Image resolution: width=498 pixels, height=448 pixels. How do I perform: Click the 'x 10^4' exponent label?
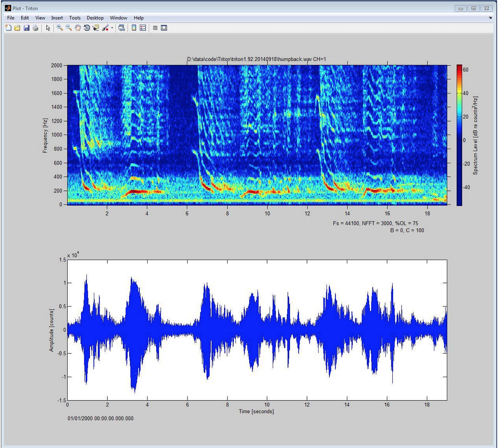[73, 255]
